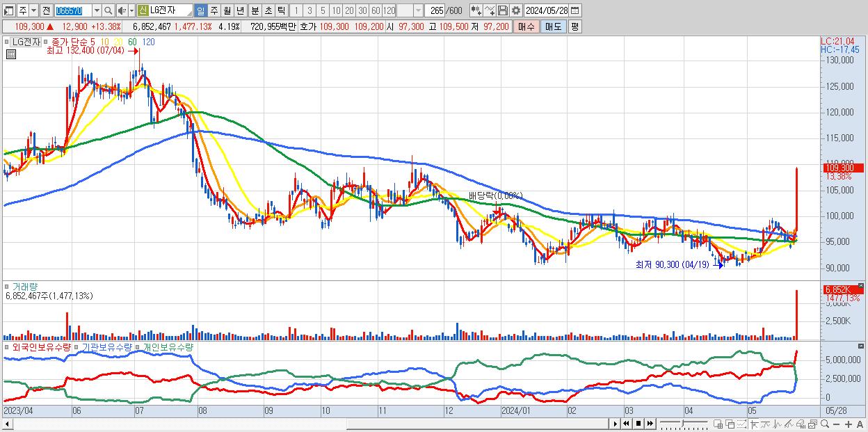
Task: Click the trend line drawing icon
Action: 766,424
